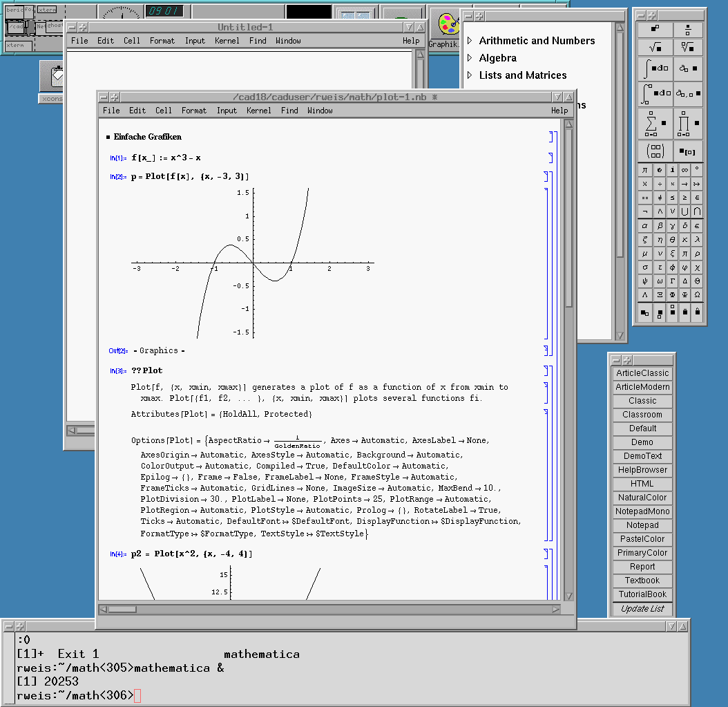The height and width of the screenshot is (707, 728).
Task: Insert the logical not symbol ¬
Action: [x=645, y=211]
